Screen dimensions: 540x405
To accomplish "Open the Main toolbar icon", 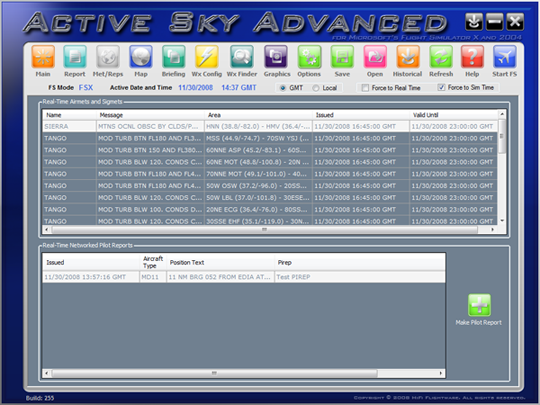I will point(43,56).
